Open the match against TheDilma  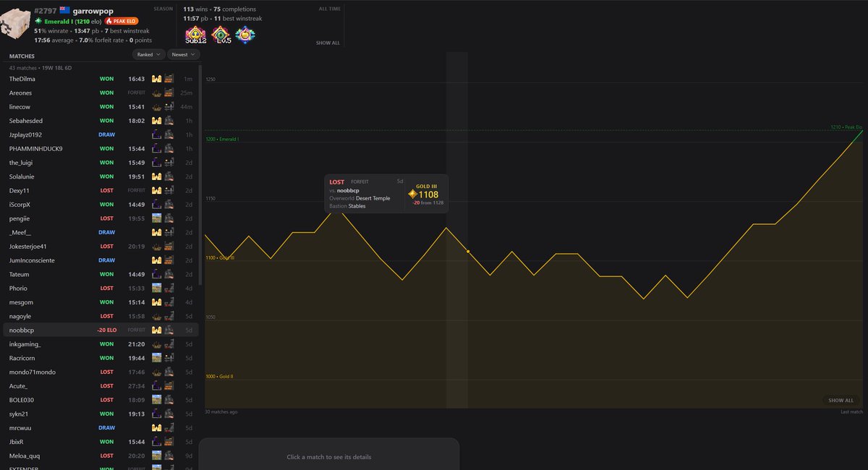(x=101, y=79)
